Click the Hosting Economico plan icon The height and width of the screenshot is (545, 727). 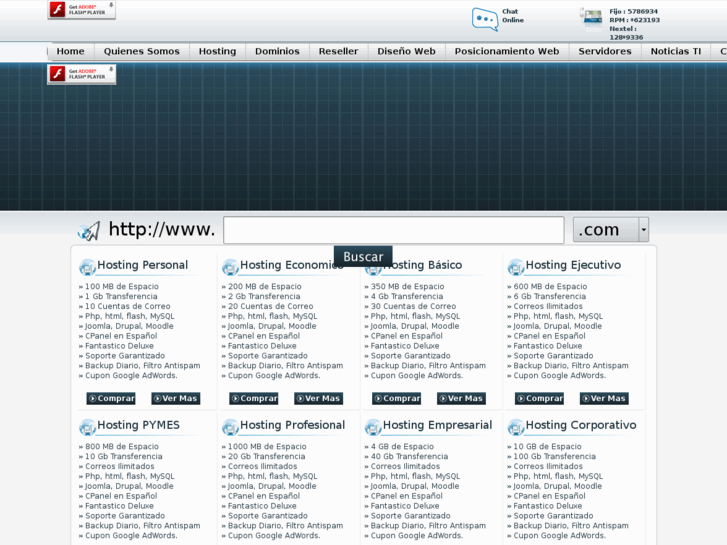point(230,267)
